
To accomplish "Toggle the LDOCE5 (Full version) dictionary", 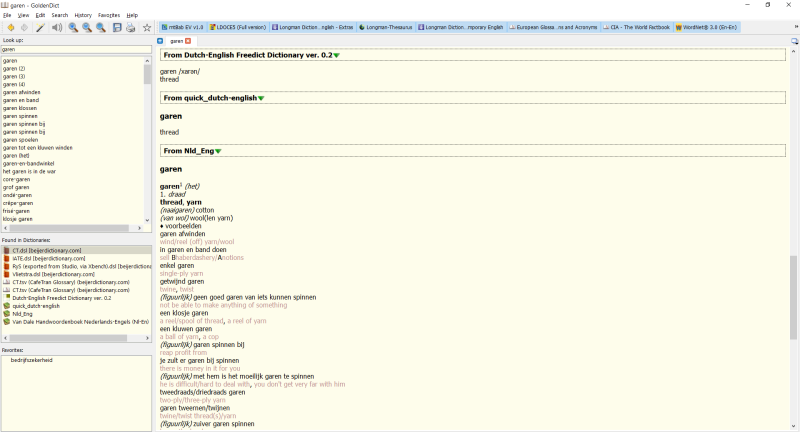I will click(238, 27).
